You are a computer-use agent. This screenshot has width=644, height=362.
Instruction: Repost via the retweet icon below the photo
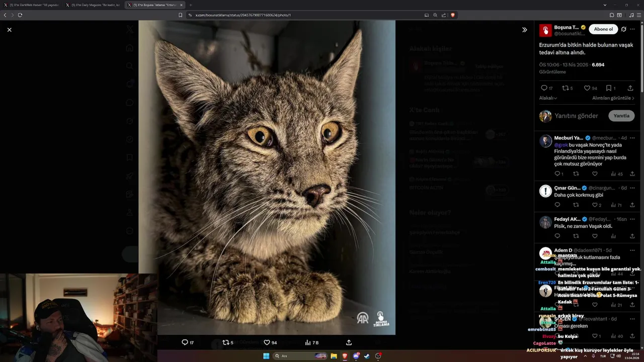[x=225, y=342]
